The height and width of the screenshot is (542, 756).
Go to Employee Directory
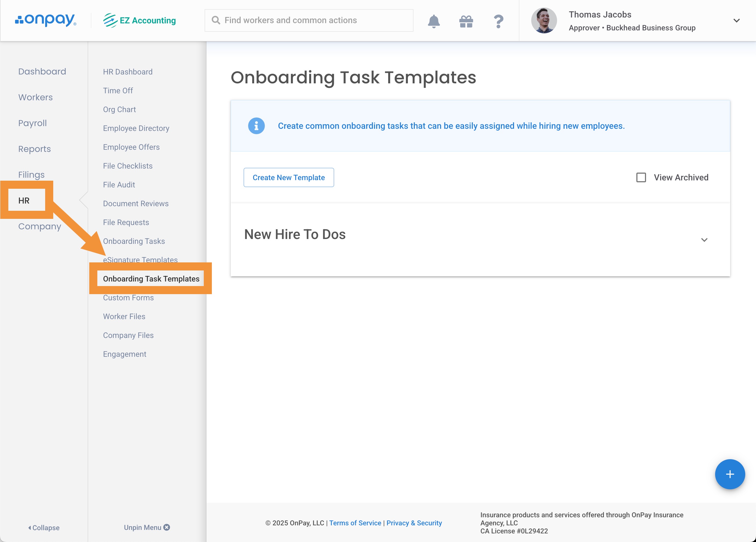pyautogui.click(x=136, y=128)
